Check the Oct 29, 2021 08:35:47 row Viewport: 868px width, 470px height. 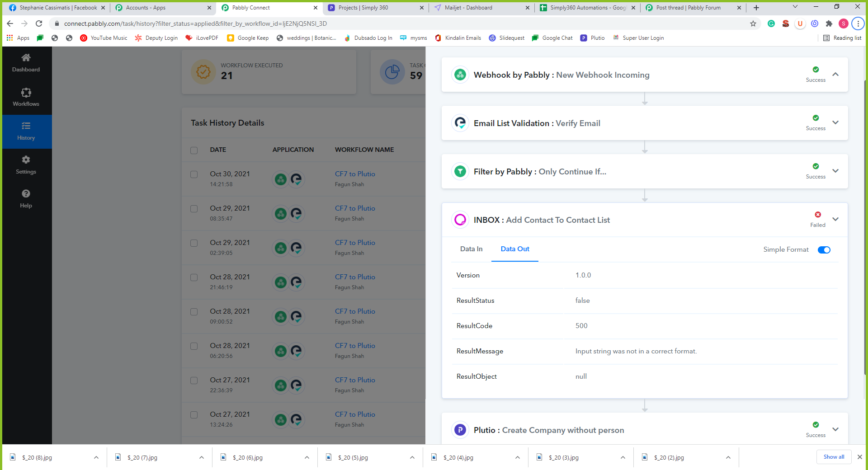pos(194,209)
